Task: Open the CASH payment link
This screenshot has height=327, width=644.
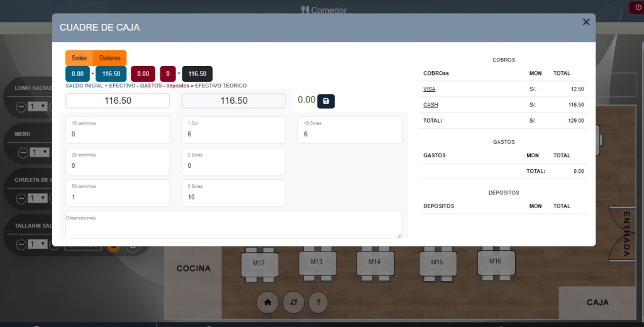Action: tap(430, 105)
